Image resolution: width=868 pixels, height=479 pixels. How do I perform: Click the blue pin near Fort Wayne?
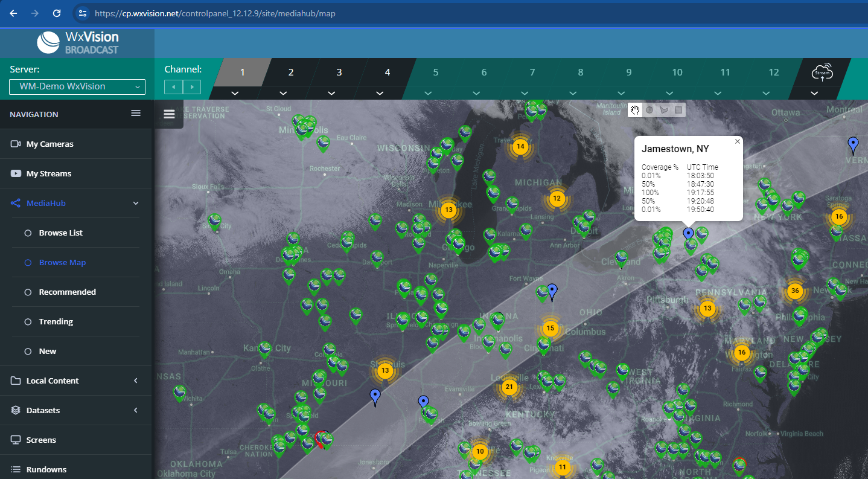(552, 292)
